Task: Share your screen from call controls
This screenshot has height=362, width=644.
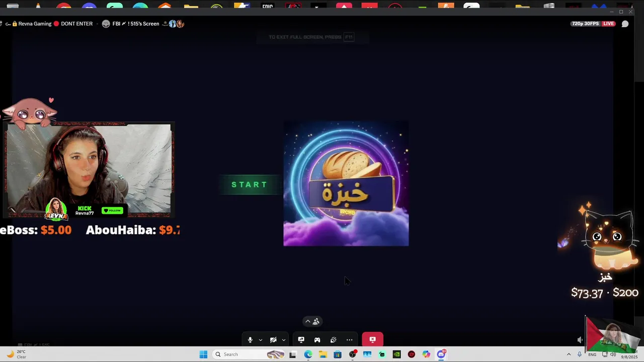Action: 301,340
